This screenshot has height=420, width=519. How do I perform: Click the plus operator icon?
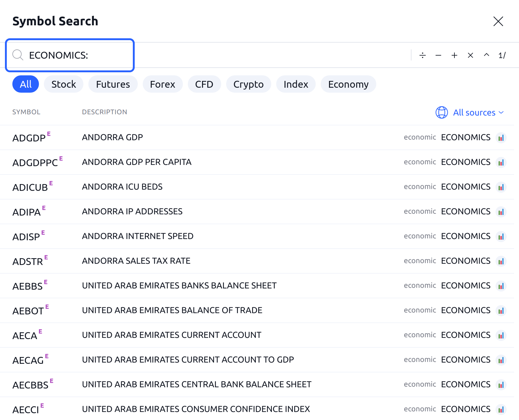454,55
